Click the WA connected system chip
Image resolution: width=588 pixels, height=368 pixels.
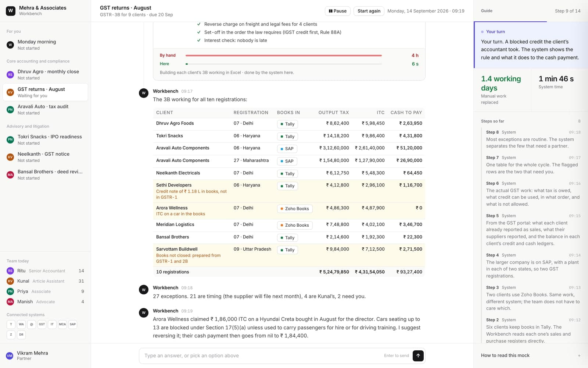21,324
